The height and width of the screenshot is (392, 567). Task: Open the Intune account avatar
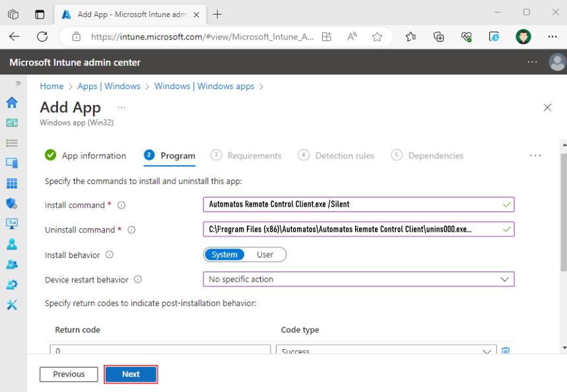[558, 62]
